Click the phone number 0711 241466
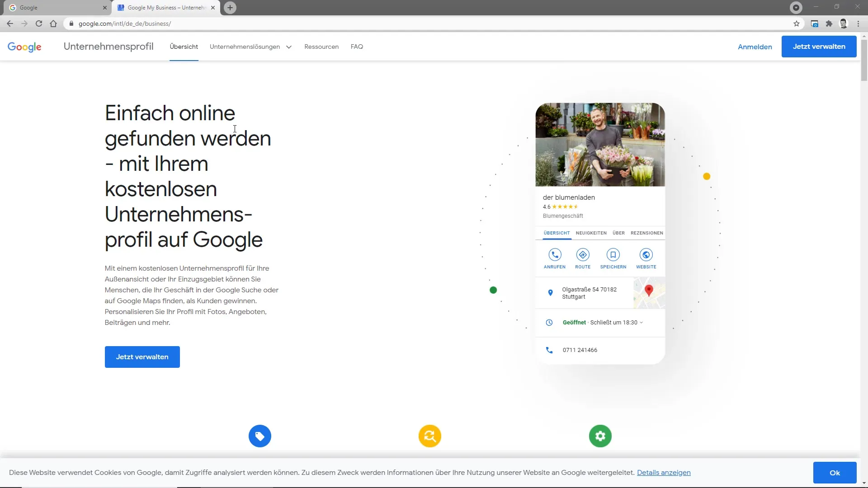 click(x=580, y=350)
